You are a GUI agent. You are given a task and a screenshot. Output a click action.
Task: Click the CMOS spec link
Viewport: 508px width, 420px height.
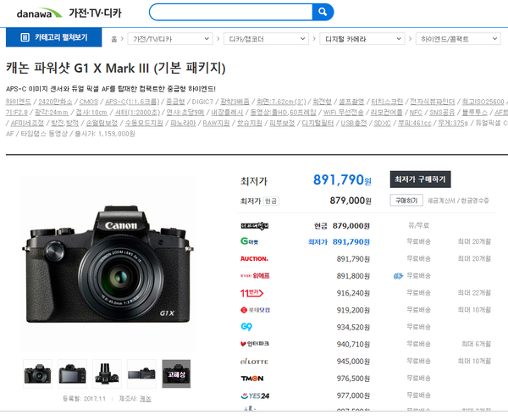(x=88, y=102)
